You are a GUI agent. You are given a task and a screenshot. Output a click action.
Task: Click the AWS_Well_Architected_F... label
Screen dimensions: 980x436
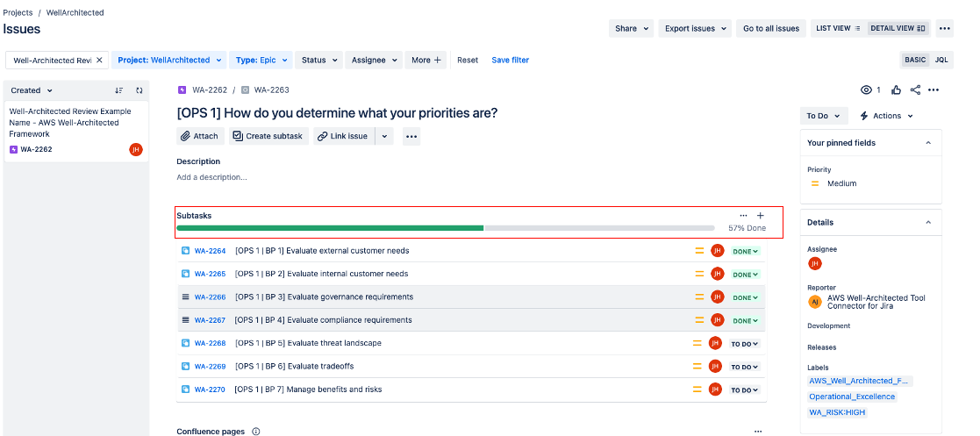pyautogui.click(x=860, y=381)
